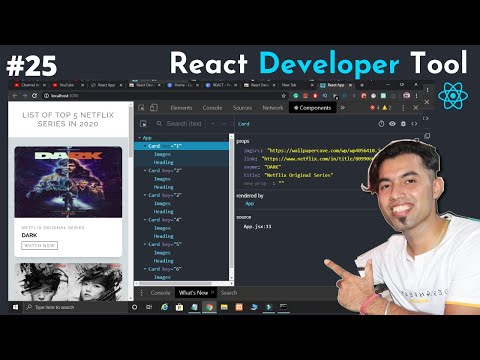Switch to the Sources tab
This screenshot has height=360, width=480.
point(242,108)
